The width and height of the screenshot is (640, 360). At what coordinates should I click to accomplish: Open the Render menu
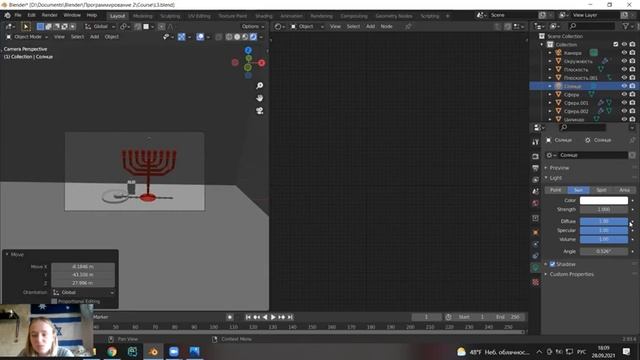click(49, 15)
